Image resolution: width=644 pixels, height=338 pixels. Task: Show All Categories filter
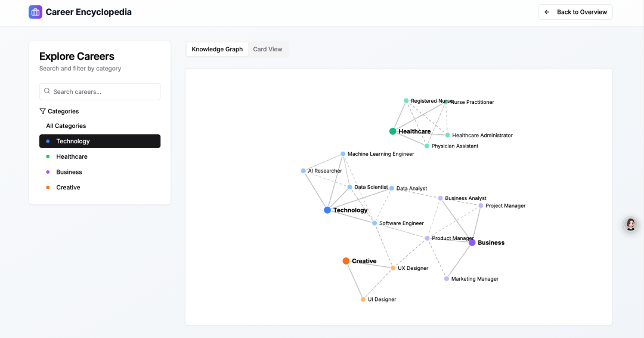click(66, 126)
